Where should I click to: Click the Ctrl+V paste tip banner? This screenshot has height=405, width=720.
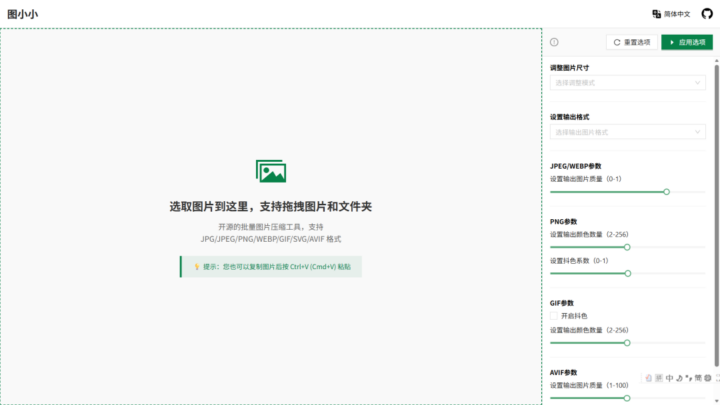click(x=271, y=267)
